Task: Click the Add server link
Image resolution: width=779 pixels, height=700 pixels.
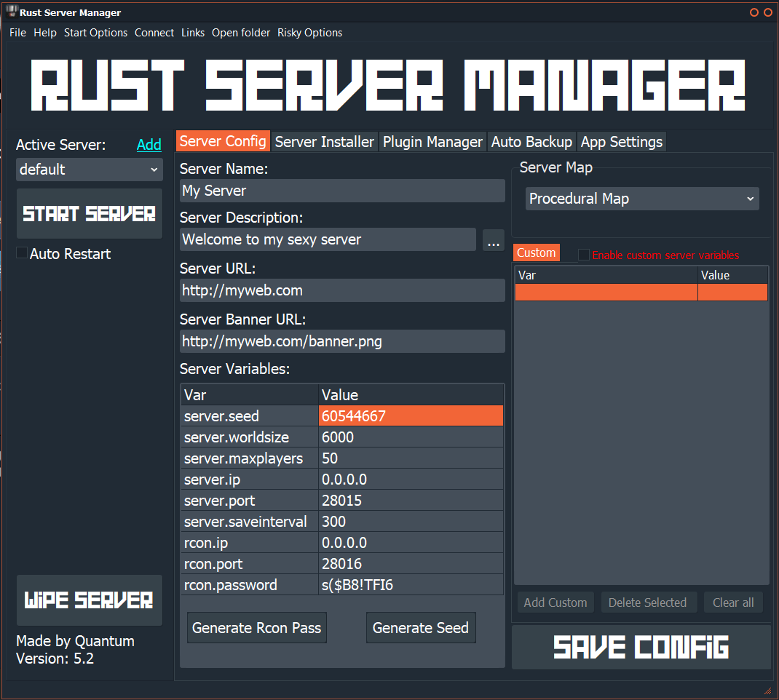Action: coord(149,145)
